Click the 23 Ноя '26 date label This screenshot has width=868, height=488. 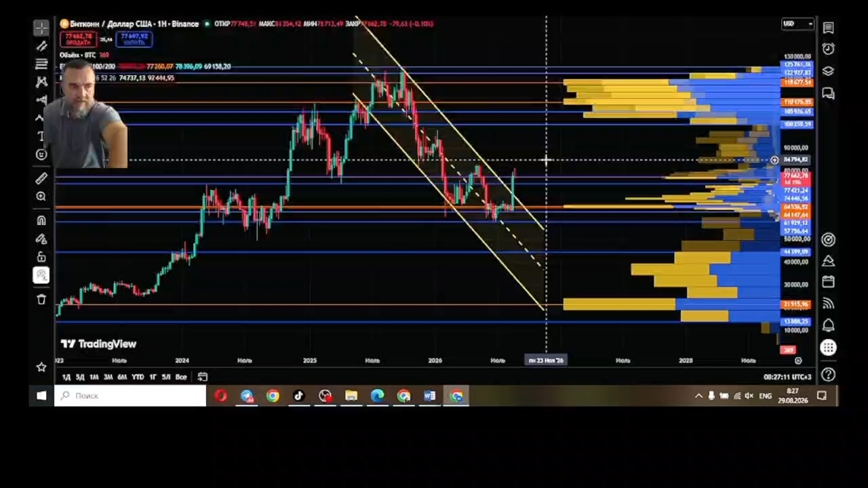point(546,361)
